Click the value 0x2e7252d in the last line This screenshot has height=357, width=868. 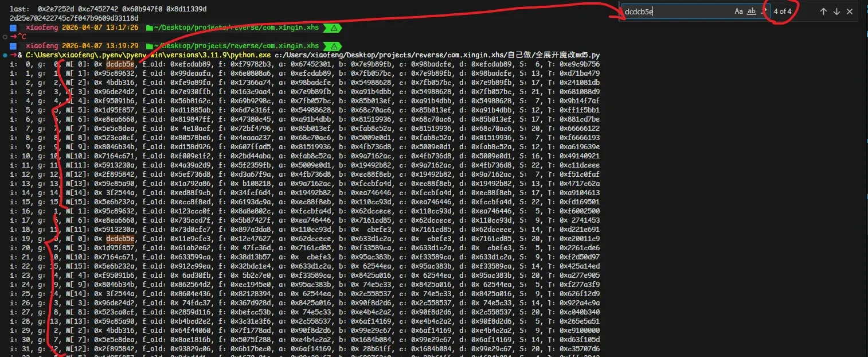[56, 9]
